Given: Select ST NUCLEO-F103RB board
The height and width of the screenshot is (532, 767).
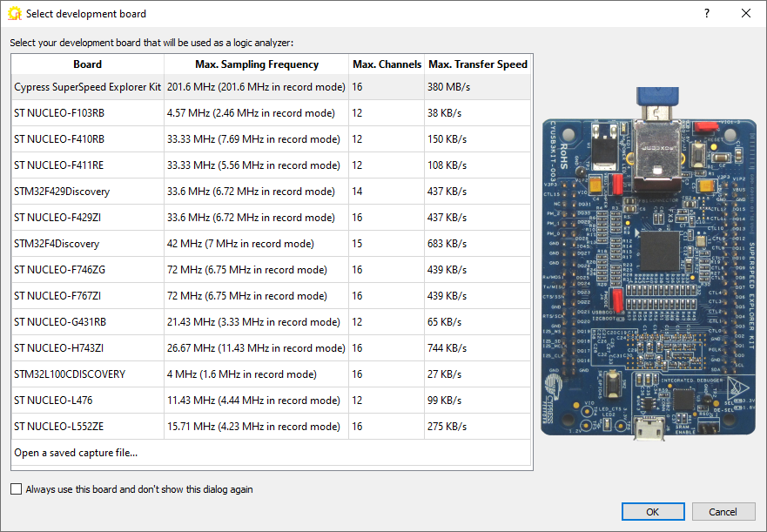Looking at the screenshot, I should (x=271, y=113).
